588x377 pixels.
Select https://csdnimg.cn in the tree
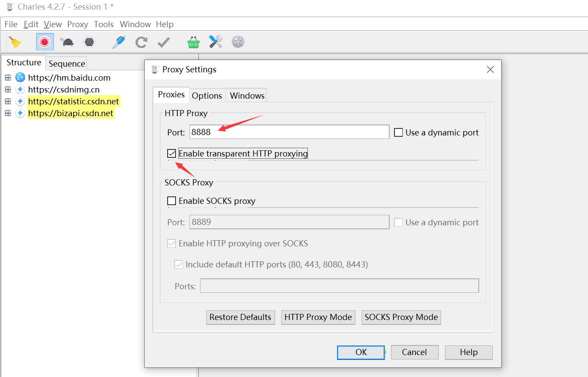64,89
